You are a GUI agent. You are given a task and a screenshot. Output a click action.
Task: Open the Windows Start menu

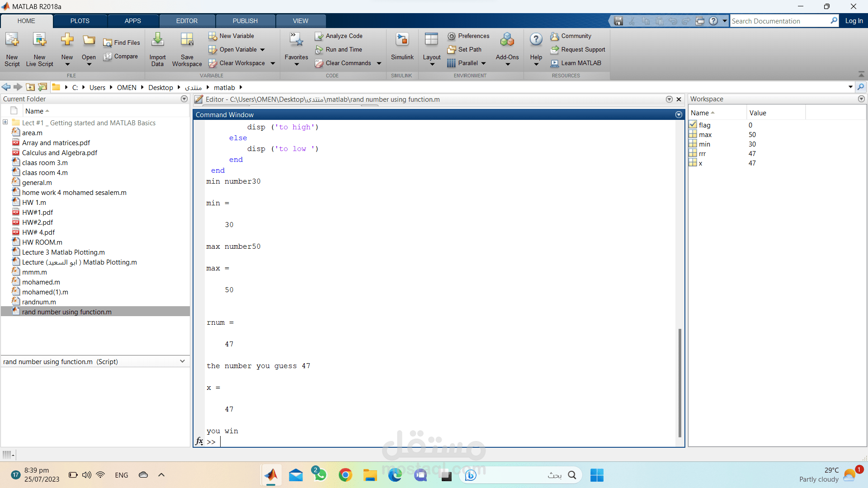pyautogui.click(x=597, y=475)
